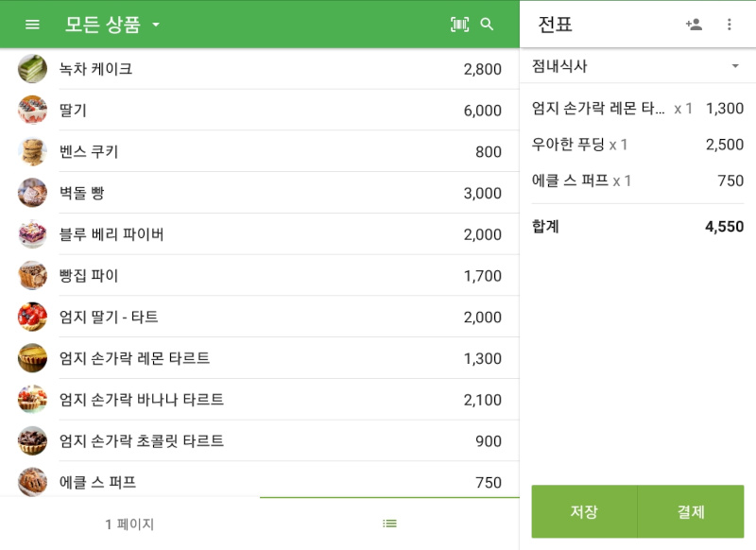This screenshot has width=756, height=550.
Task: Tap the 1 페이지 page label
Action: coord(128,523)
